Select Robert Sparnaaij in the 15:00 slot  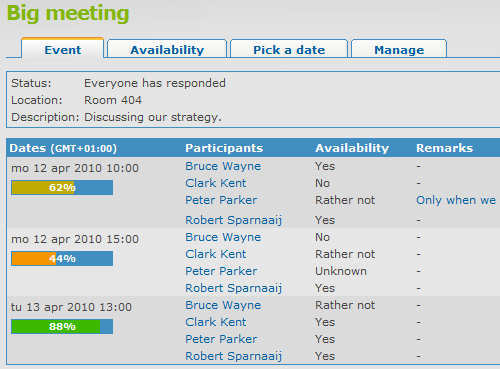pos(233,288)
